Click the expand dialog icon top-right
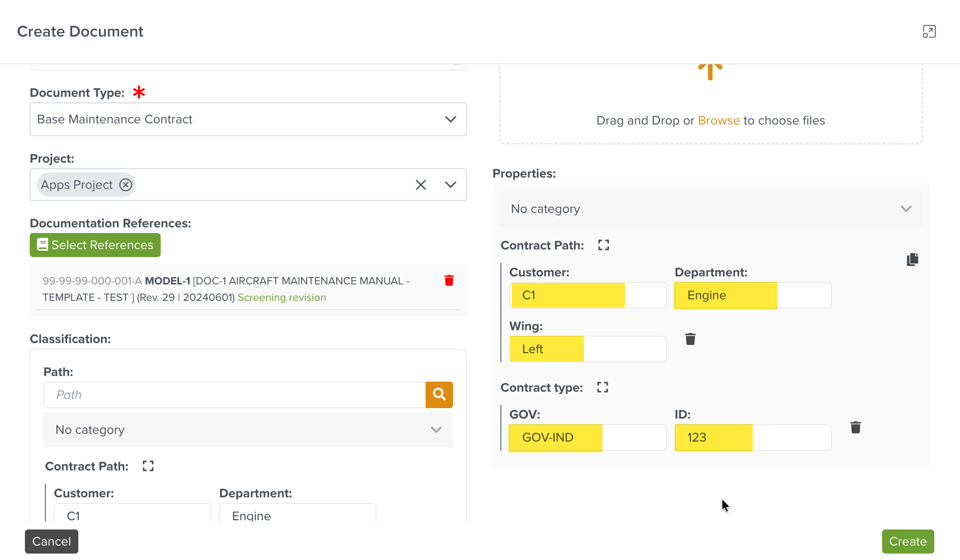960x560 pixels. coord(929,31)
